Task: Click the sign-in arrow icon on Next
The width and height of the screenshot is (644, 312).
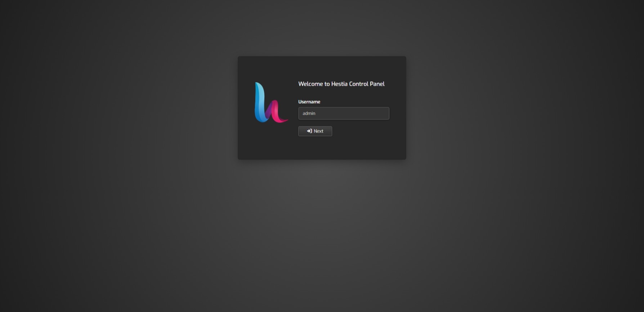Action: point(309,131)
